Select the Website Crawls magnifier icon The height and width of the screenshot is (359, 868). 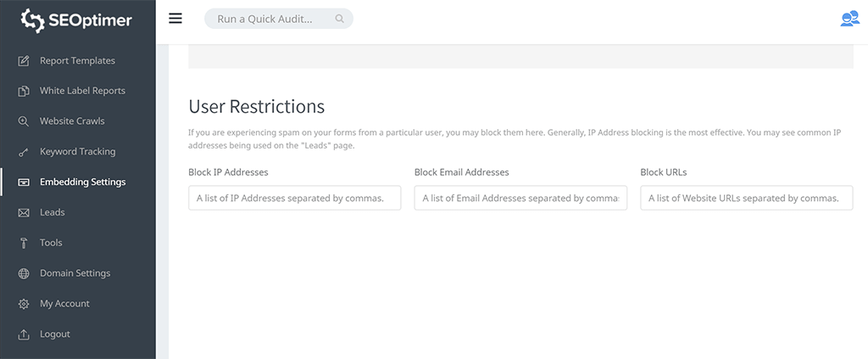tap(24, 121)
